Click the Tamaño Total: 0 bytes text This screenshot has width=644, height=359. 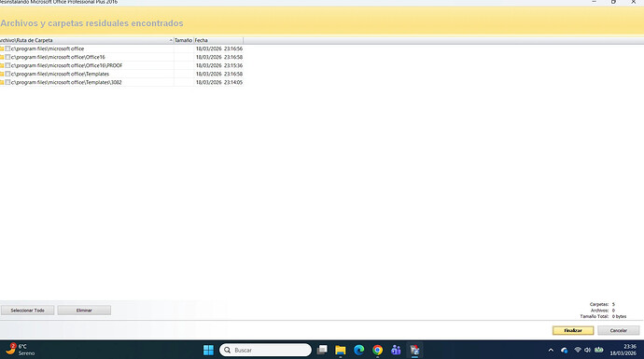603,316
